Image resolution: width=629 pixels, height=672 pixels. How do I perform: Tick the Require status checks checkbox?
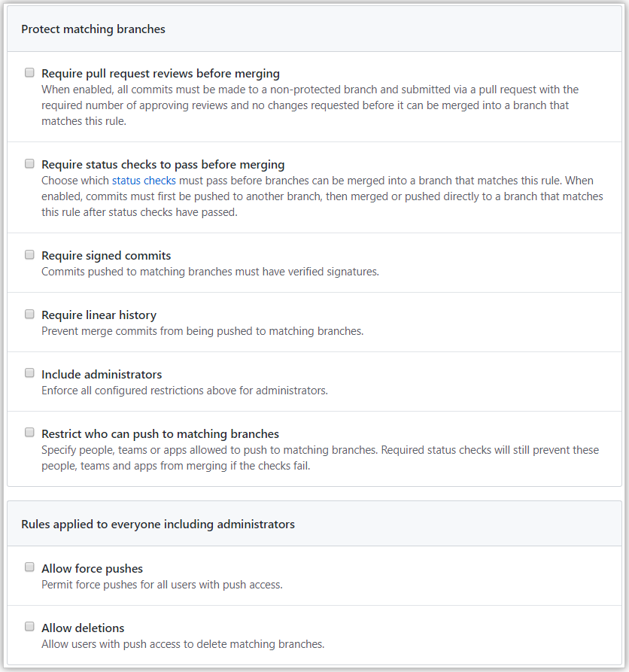[29, 164]
